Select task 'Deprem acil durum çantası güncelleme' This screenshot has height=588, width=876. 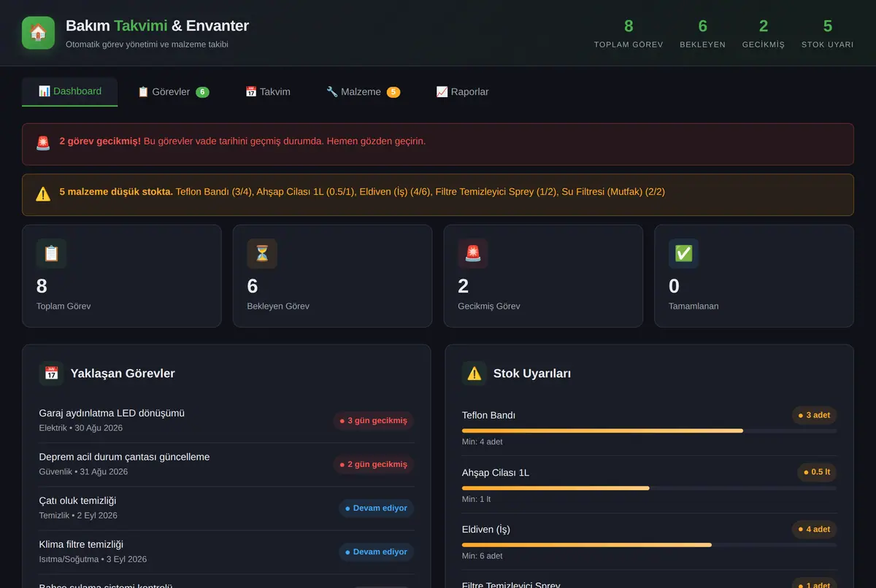coord(124,457)
